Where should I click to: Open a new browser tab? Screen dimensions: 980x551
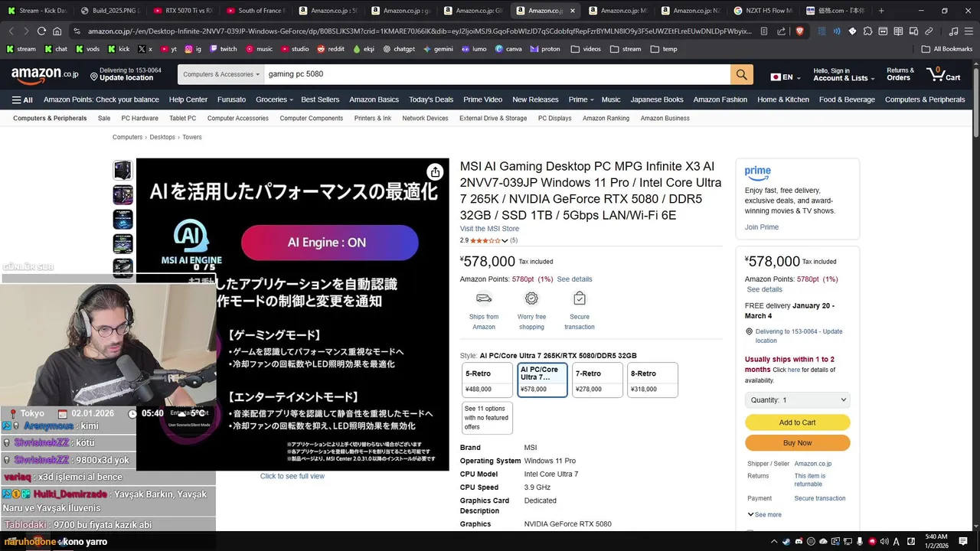click(x=881, y=11)
